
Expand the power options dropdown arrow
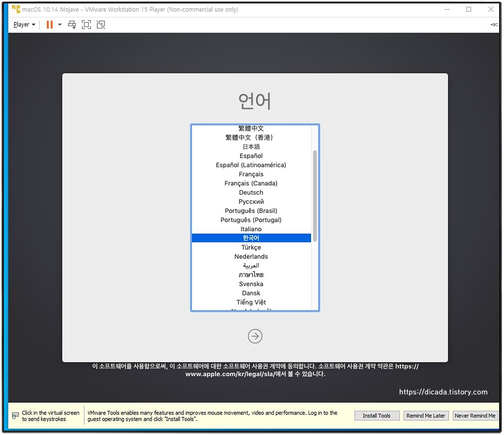coord(60,25)
